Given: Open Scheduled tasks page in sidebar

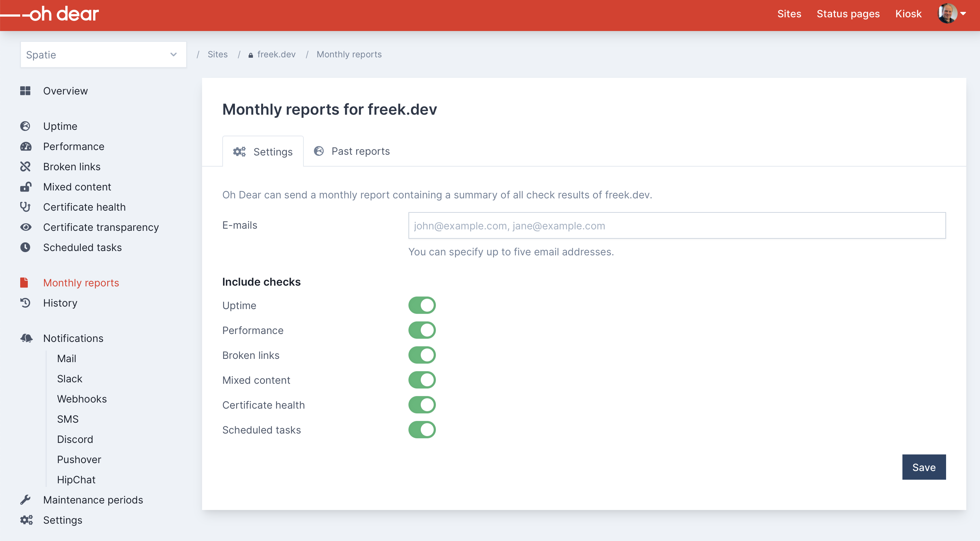Looking at the screenshot, I should tap(83, 247).
